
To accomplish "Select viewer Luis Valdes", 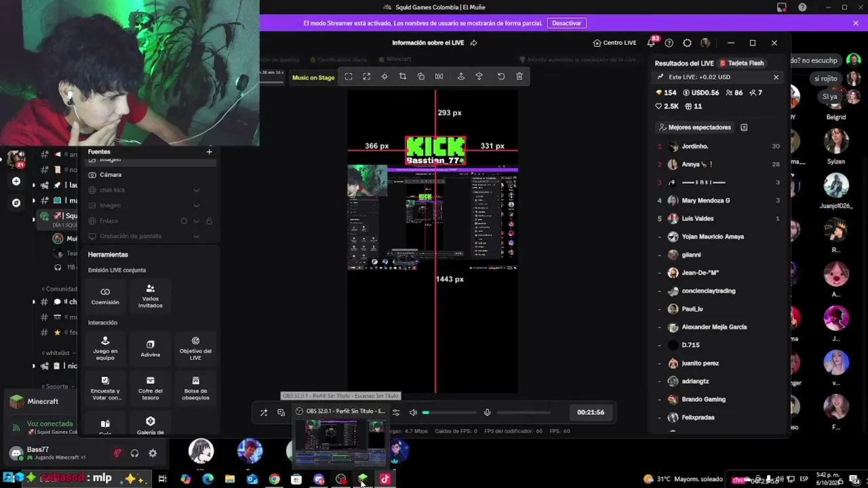I will [x=718, y=219].
